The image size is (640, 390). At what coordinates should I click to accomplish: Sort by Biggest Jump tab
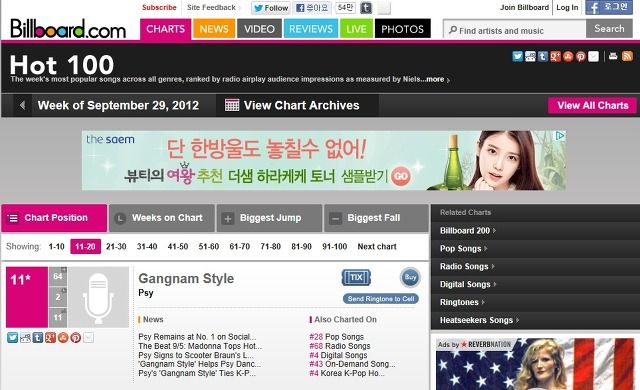click(x=269, y=218)
